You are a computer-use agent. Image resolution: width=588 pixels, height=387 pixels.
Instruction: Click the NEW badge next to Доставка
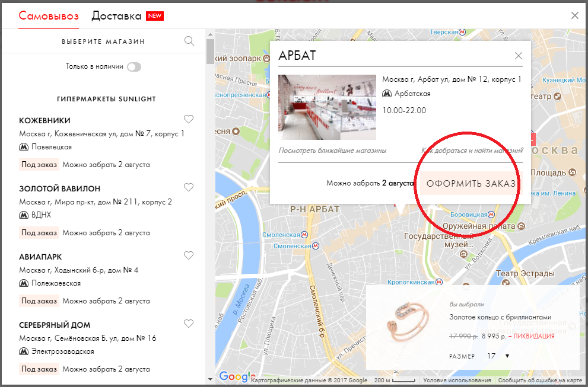pos(155,16)
